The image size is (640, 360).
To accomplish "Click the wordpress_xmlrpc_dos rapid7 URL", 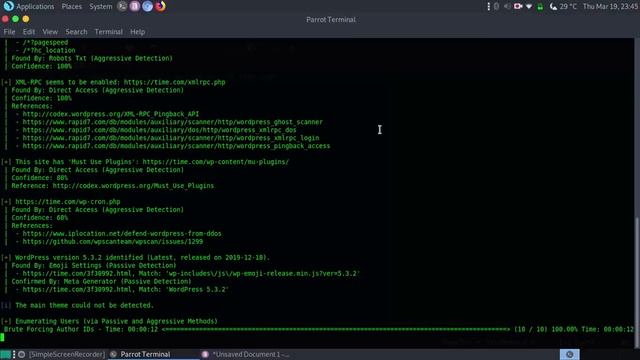I will (160, 130).
